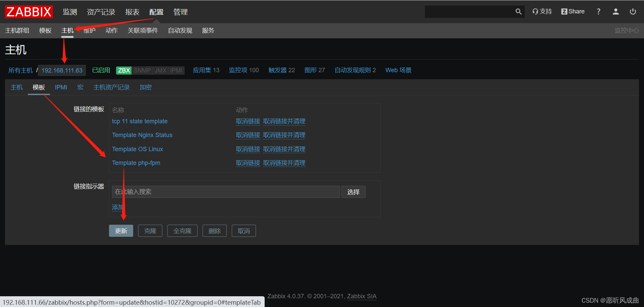Image resolution: width=644 pixels, height=307 pixels.
Task: Click the 删除 button
Action: click(x=215, y=231)
